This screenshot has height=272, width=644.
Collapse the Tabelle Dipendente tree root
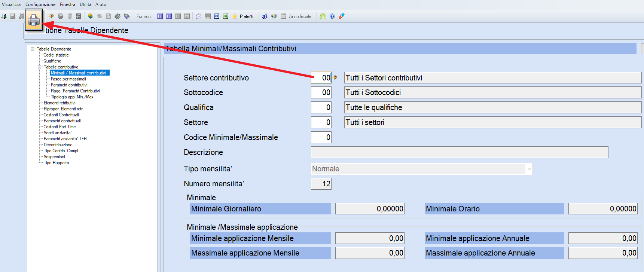tap(33, 49)
